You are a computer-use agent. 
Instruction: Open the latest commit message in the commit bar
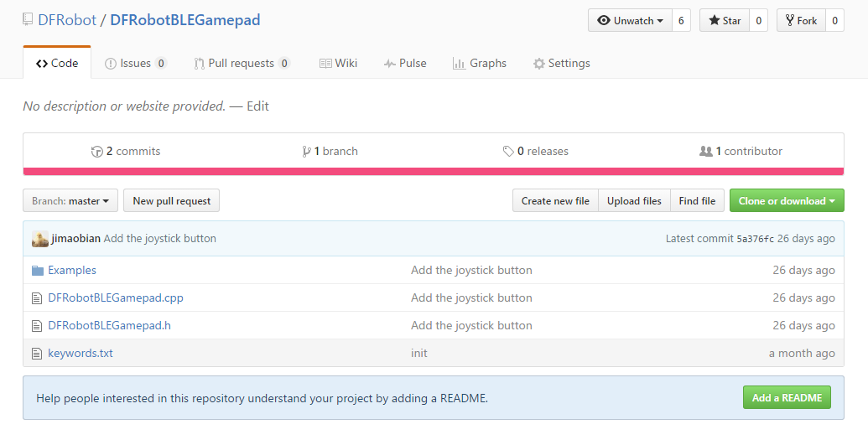click(160, 239)
